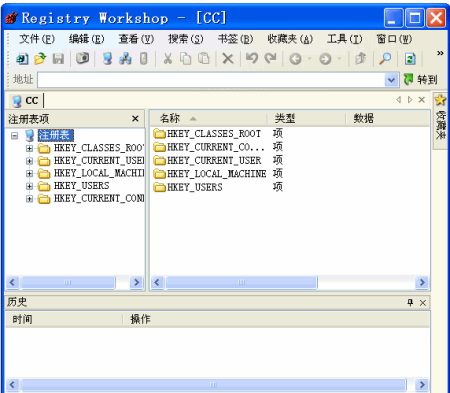This screenshot has width=450, height=393.
Task: Click the 转到 go button
Action: (x=421, y=80)
